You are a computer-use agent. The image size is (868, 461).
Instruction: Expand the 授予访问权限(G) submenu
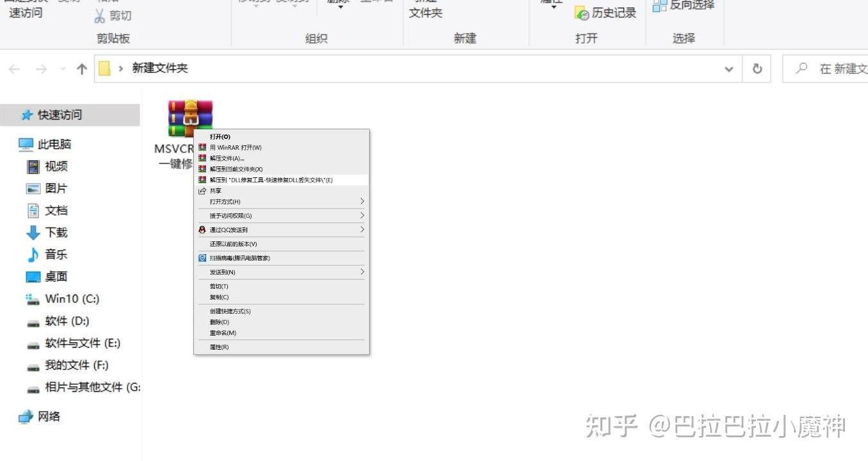[x=282, y=216]
